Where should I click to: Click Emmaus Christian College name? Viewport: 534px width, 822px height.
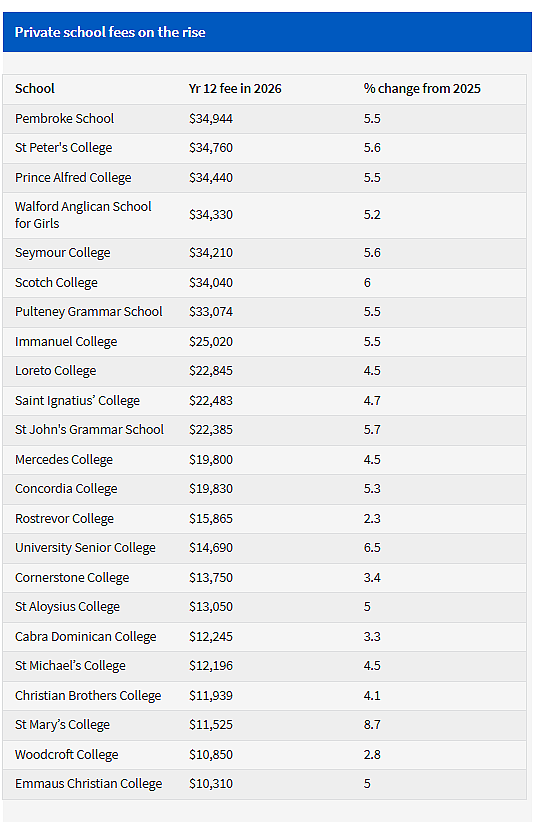(89, 784)
